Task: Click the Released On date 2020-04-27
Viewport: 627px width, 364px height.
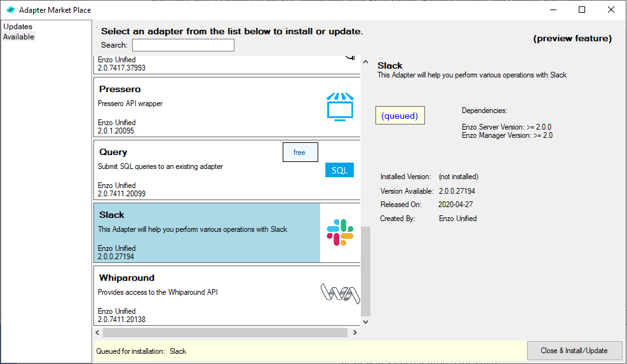Action: click(x=455, y=205)
